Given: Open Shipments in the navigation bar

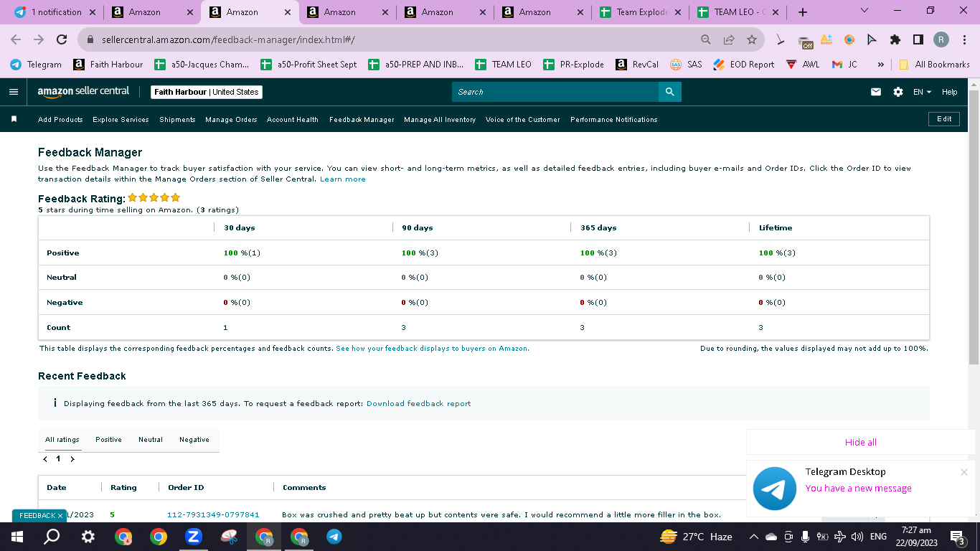Looking at the screenshot, I should pyautogui.click(x=177, y=120).
